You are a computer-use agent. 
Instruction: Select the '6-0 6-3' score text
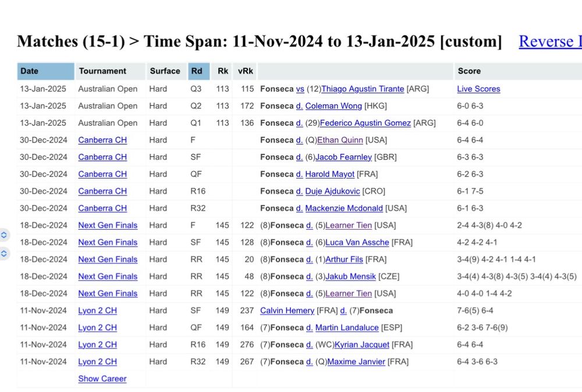[470, 106]
